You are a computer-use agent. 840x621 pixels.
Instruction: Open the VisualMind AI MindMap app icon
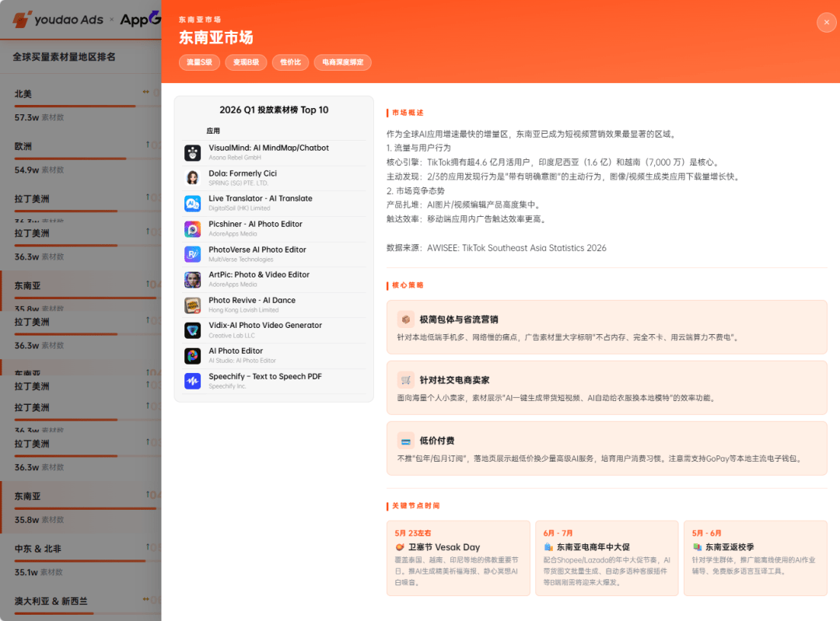coord(192,152)
